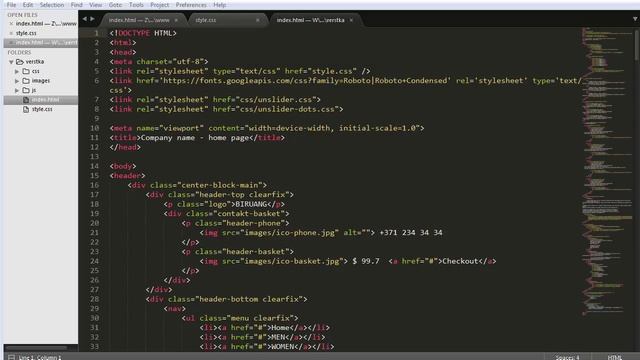Open the Preferences menu
The width and height of the screenshot is (640, 360).
[191, 5]
